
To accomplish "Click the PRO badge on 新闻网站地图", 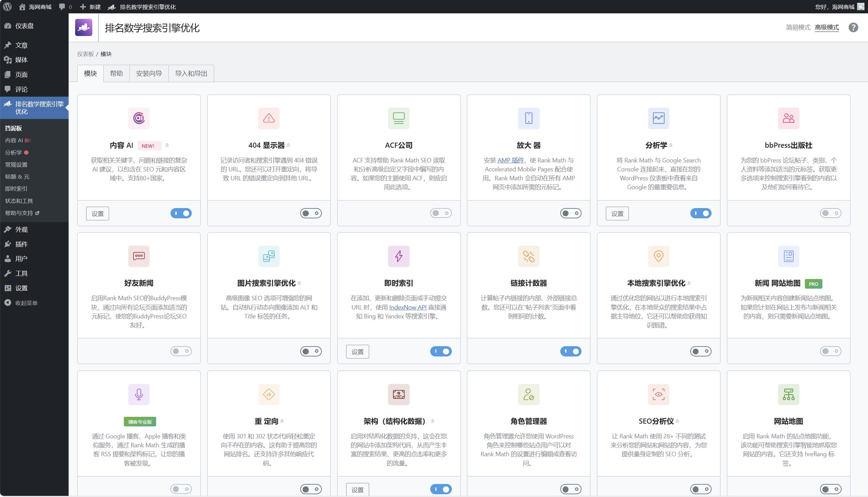I will point(813,284).
